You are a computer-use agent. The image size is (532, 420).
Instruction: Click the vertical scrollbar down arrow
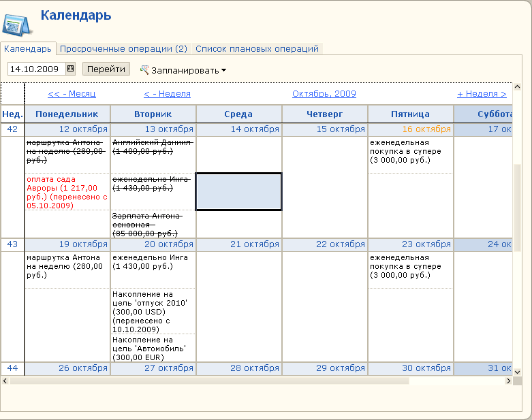tap(518, 372)
